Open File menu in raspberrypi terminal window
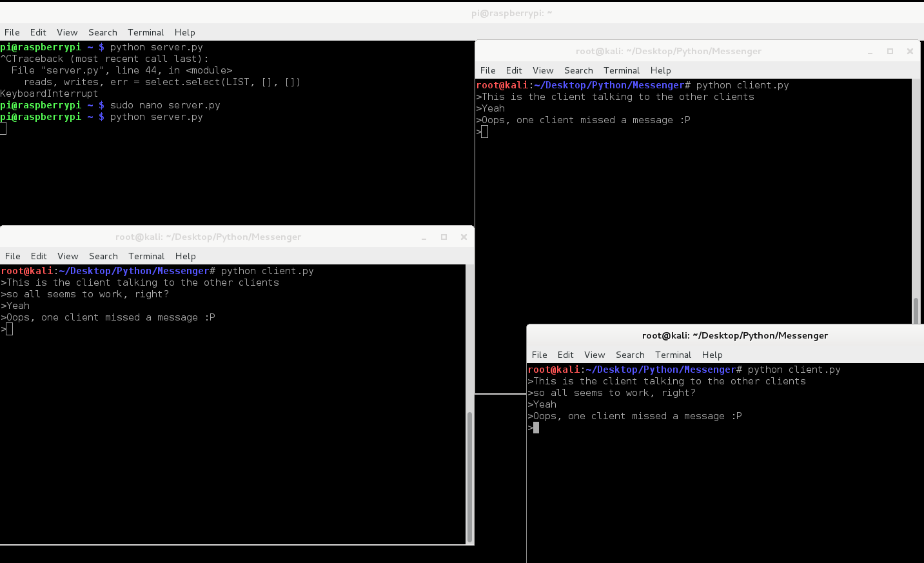Image resolution: width=924 pixels, height=563 pixels. (x=12, y=32)
